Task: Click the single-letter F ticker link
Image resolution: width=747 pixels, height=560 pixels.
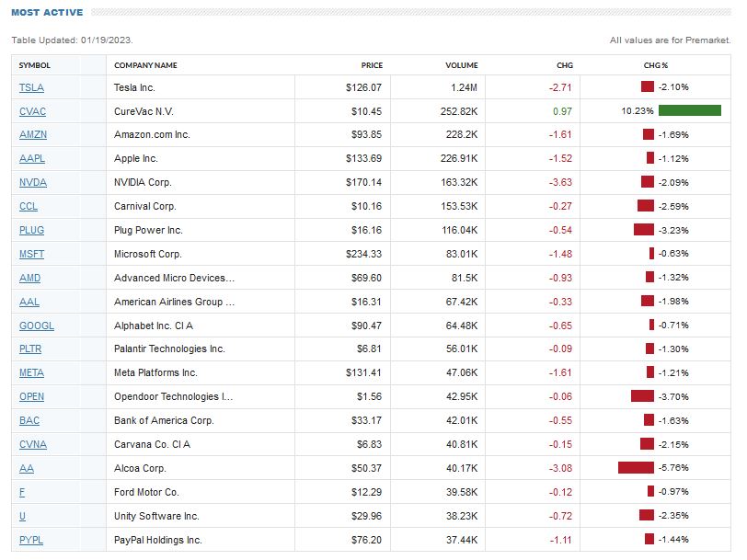Action: tap(22, 493)
